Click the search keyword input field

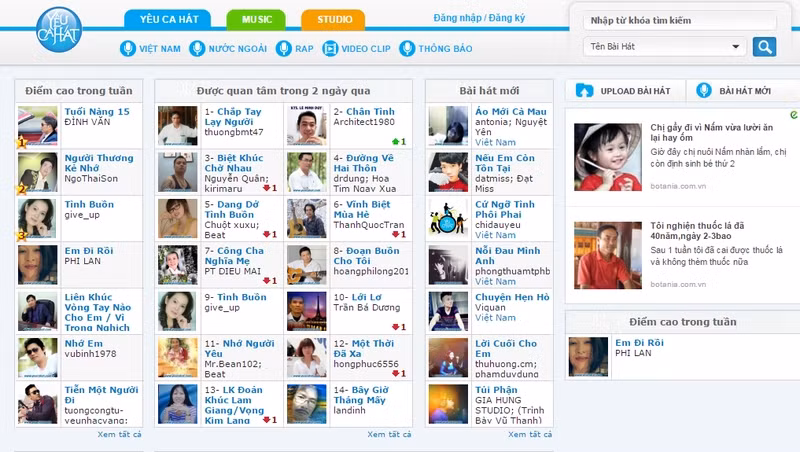coord(665,20)
